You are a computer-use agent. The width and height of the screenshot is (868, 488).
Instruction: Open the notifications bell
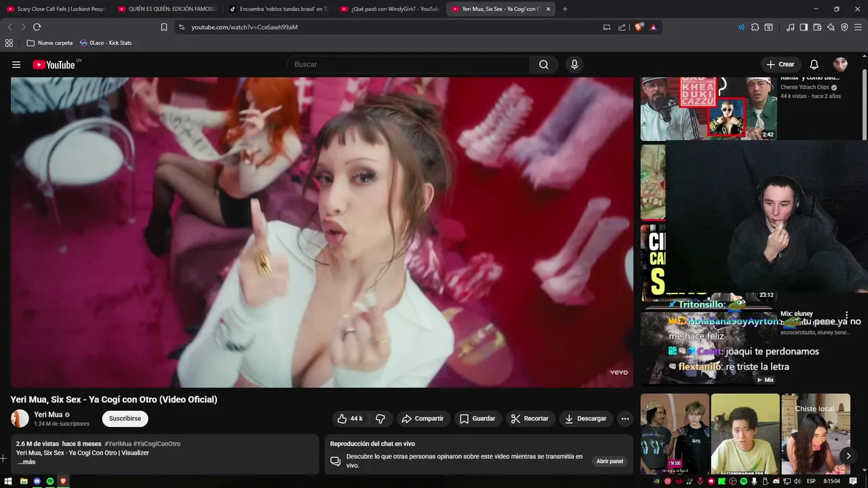tap(814, 64)
